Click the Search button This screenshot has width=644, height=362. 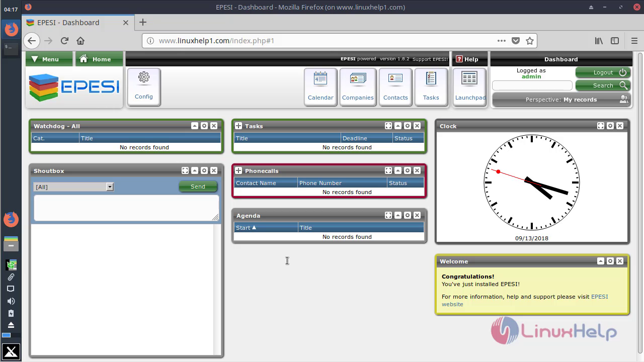(x=603, y=85)
